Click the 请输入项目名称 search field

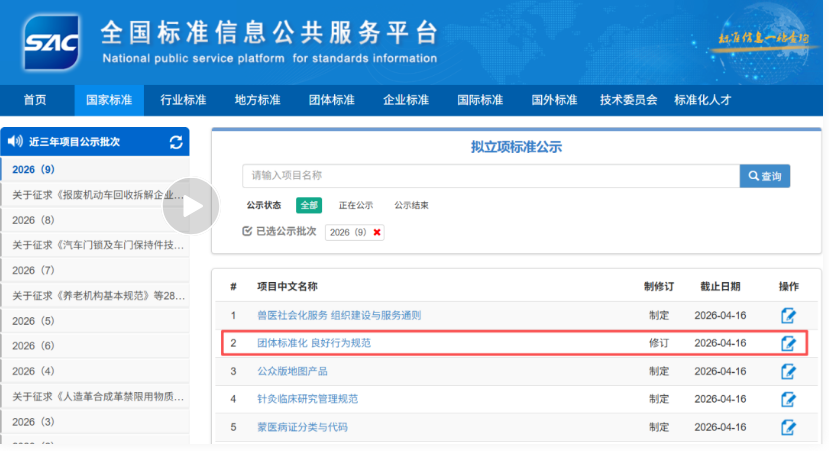[490, 176]
